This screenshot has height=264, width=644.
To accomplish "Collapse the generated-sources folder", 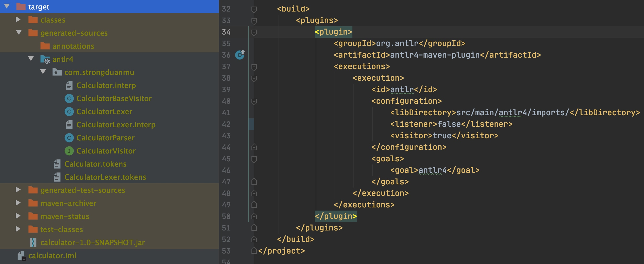I will pos(19,32).
